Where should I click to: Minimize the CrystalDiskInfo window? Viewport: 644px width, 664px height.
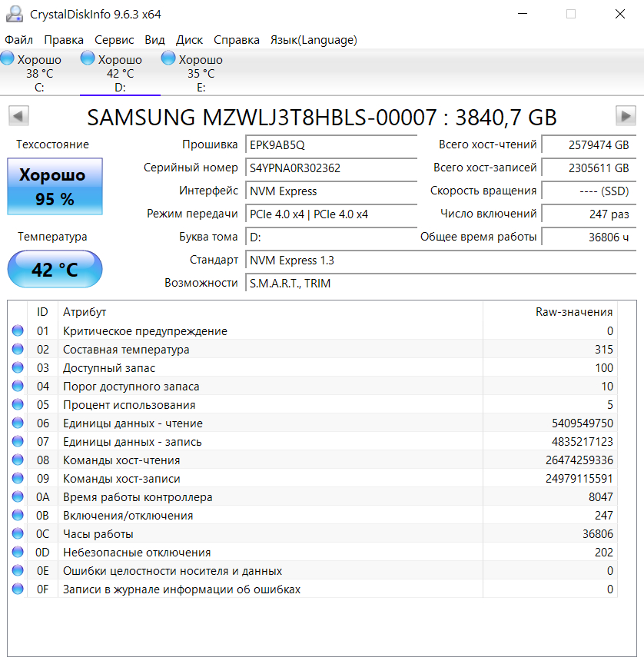click(x=523, y=14)
